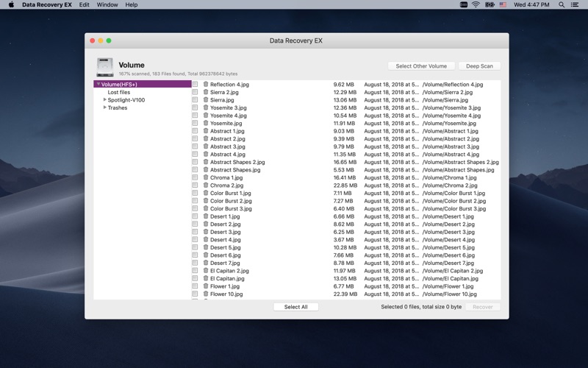588x368 pixels.
Task: Click the Recover button
Action: click(483, 307)
